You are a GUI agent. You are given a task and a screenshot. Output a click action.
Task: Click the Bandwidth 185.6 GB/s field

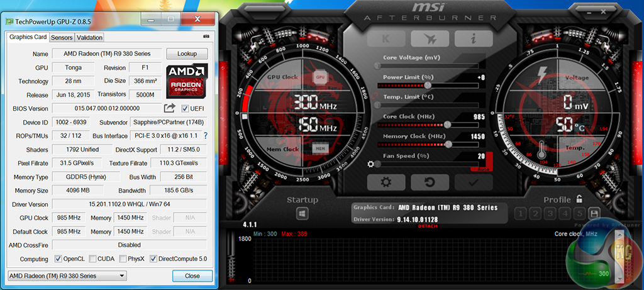(x=178, y=191)
